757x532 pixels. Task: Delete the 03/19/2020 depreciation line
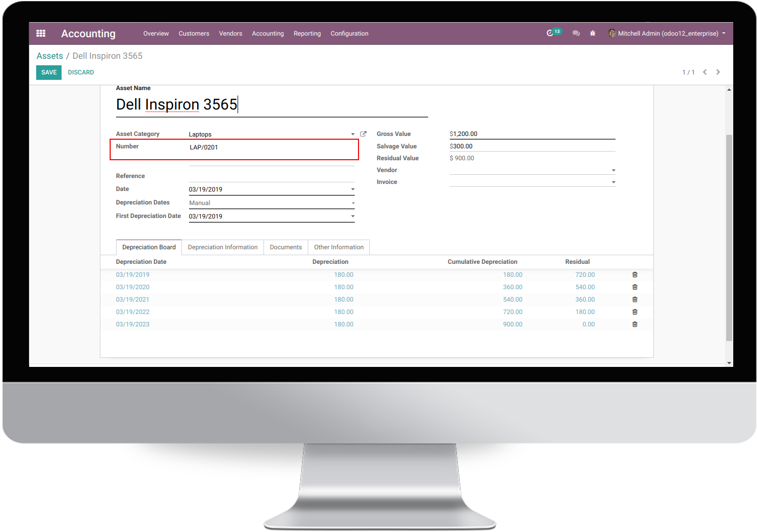(635, 287)
